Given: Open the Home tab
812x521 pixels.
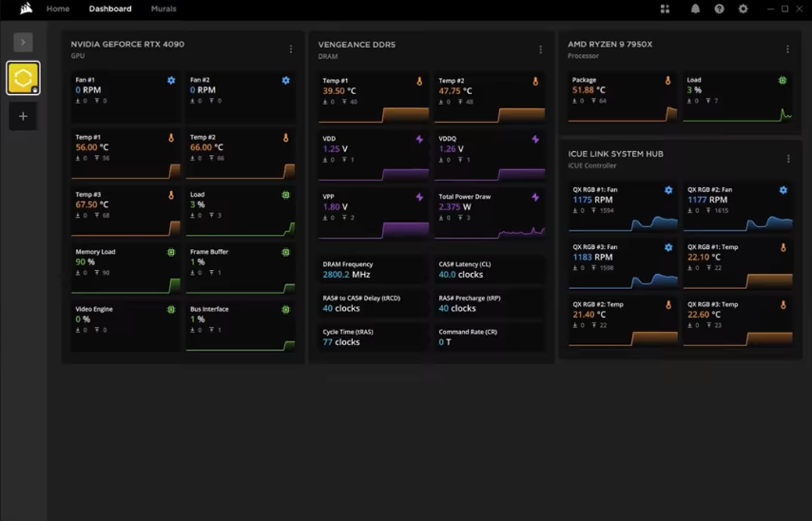Looking at the screenshot, I should [58, 9].
